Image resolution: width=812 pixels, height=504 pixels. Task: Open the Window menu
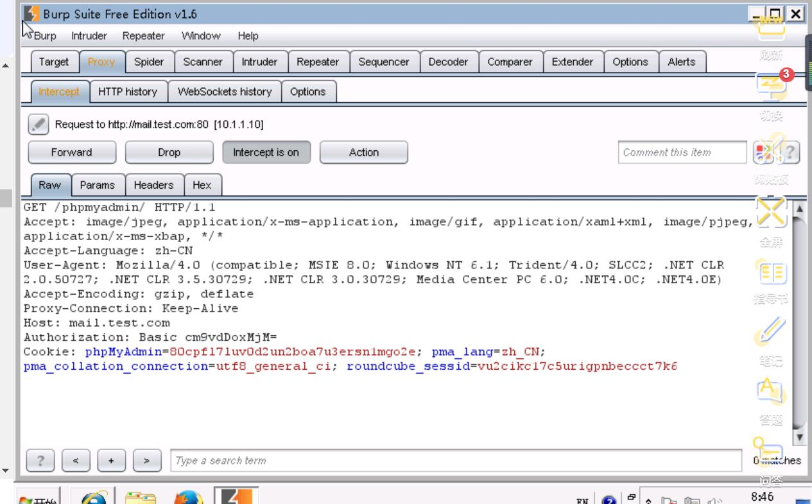(x=201, y=36)
